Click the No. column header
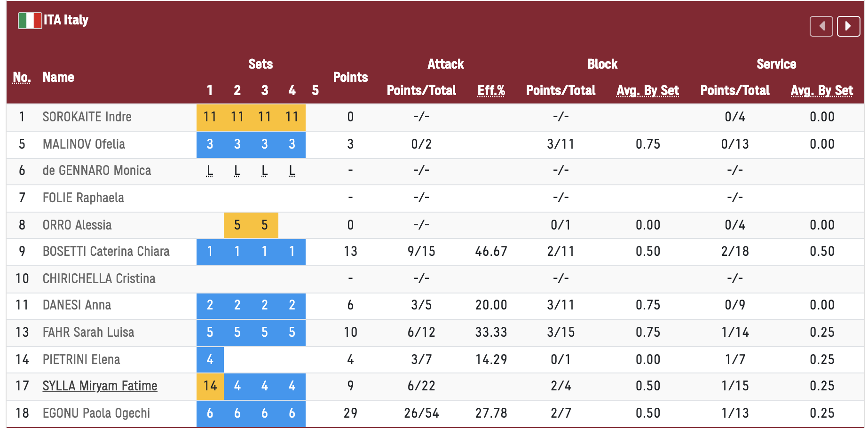The width and height of the screenshot is (868, 428). 22,77
